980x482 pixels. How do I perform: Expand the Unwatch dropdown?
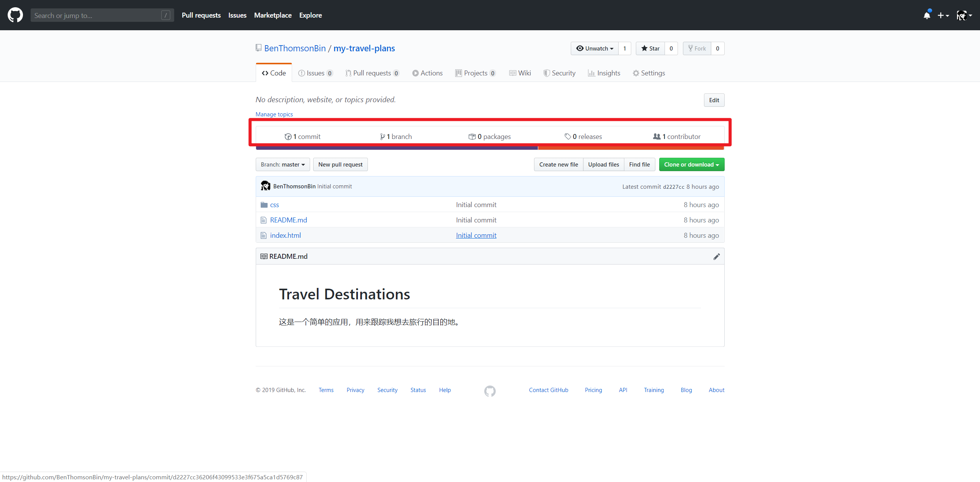point(595,48)
